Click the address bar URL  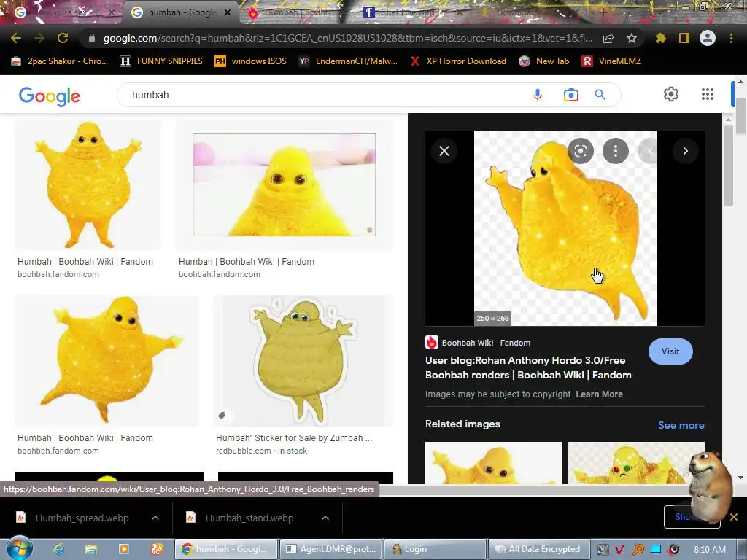click(348, 38)
